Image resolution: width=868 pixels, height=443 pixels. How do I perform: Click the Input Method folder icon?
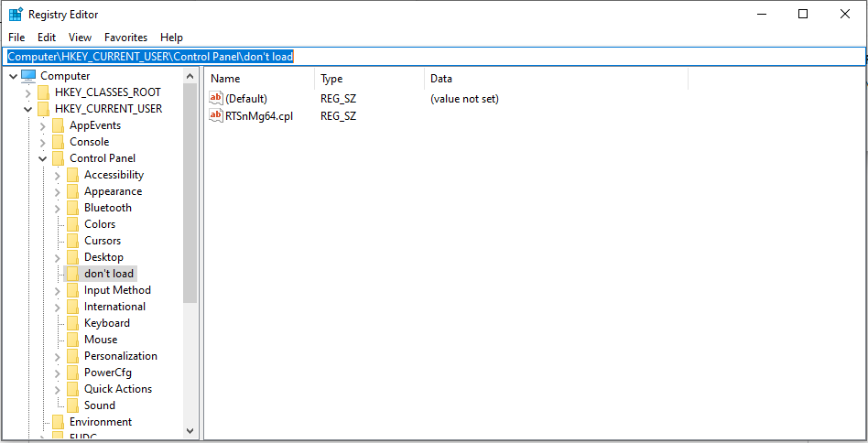pyautogui.click(x=72, y=290)
